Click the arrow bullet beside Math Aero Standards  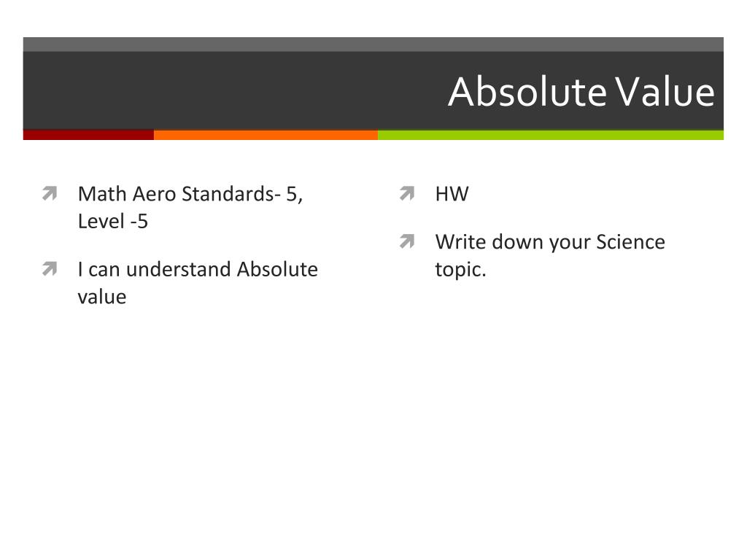[x=50, y=193]
